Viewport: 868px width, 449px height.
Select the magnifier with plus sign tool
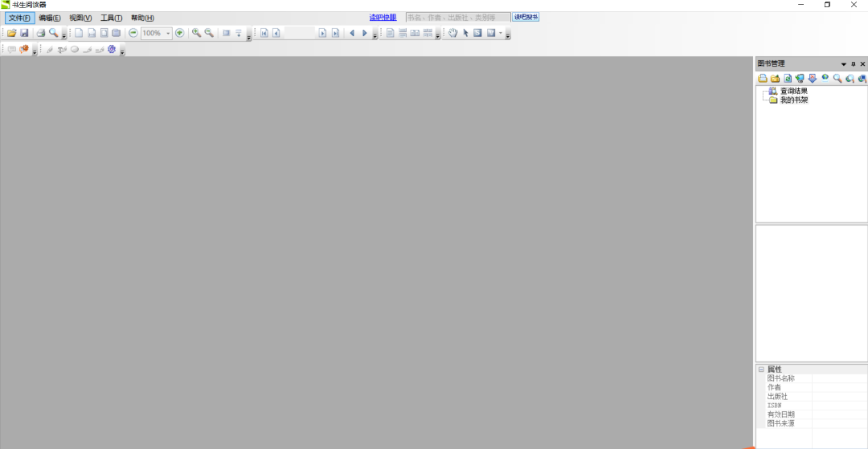[197, 33]
